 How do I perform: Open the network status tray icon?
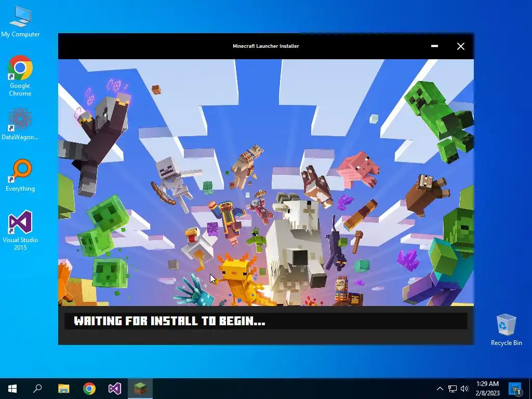pyautogui.click(x=453, y=389)
